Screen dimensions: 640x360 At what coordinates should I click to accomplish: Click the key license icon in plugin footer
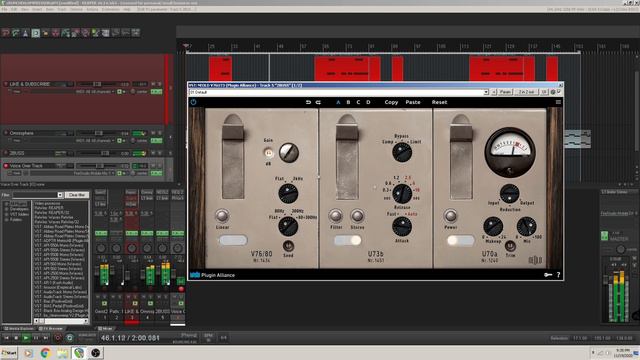548,275
